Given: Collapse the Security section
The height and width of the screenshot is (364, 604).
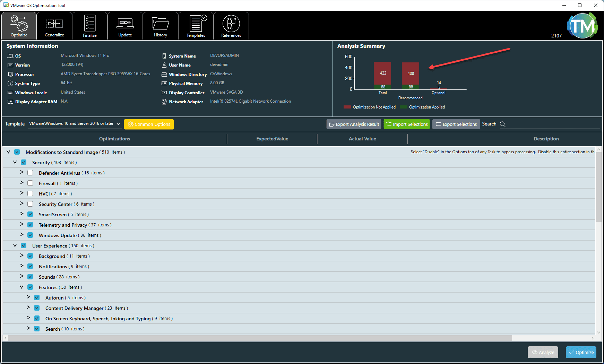Looking at the screenshot, I should [x=15, y=162].
